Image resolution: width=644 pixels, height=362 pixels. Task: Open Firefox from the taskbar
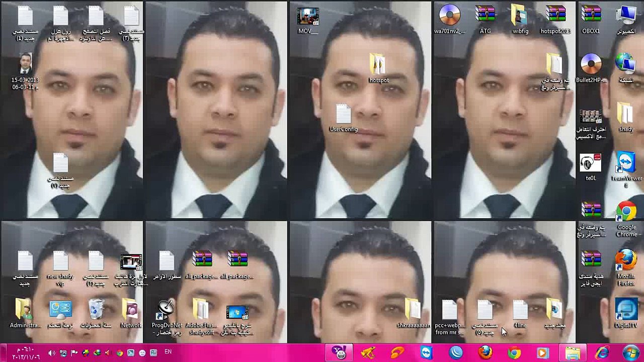pyautogui.click(x=485, y=353)
